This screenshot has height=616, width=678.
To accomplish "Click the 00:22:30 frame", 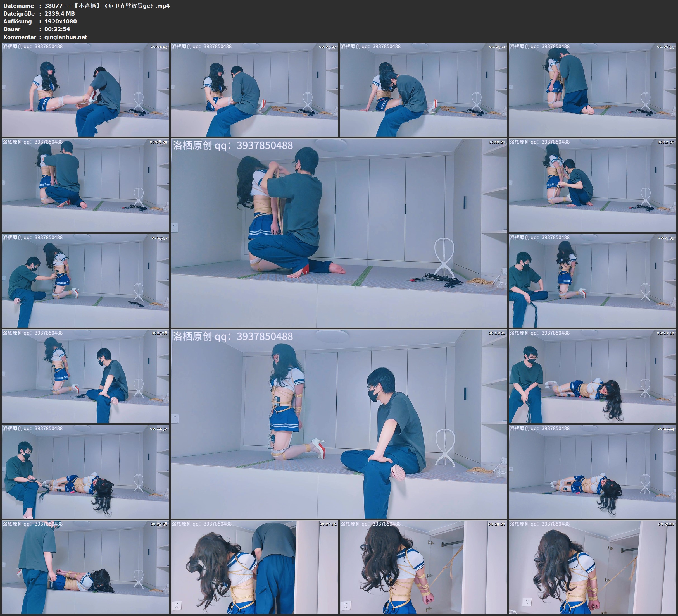I will click(85, 471).
